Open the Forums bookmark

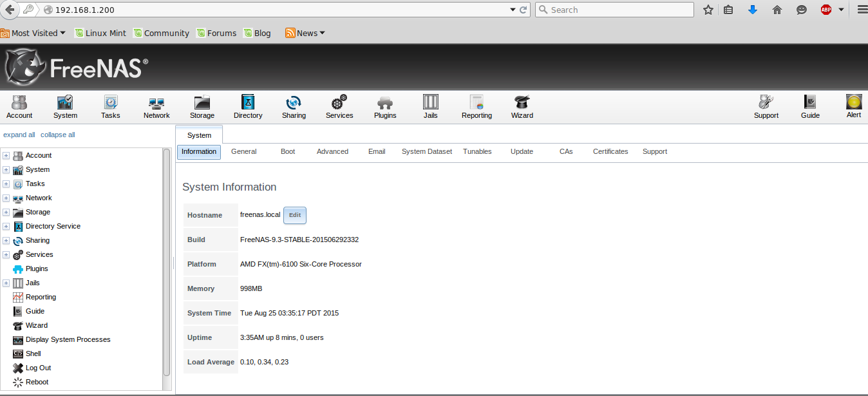(x=216, y=33)
